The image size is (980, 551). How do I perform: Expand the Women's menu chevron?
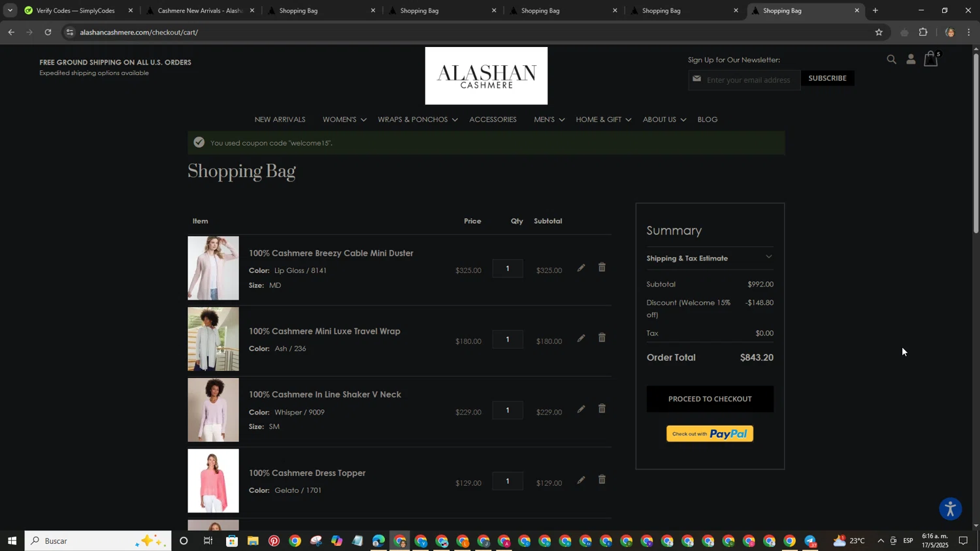tap(363, 120)
